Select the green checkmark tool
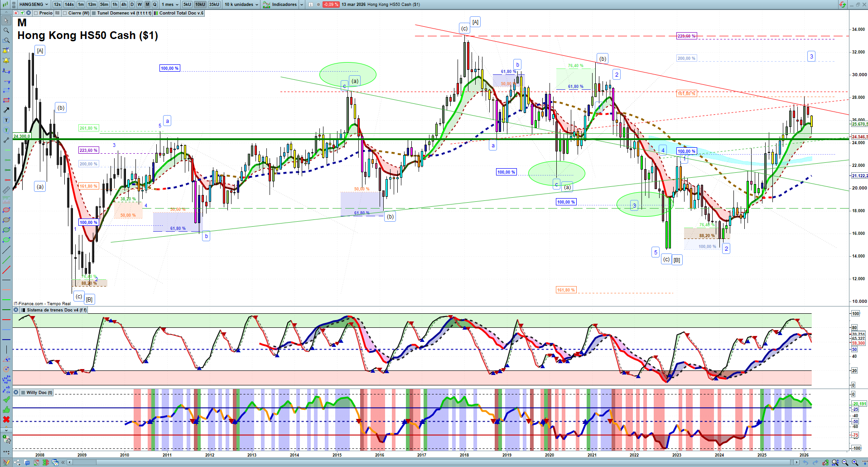 [6, 399]
